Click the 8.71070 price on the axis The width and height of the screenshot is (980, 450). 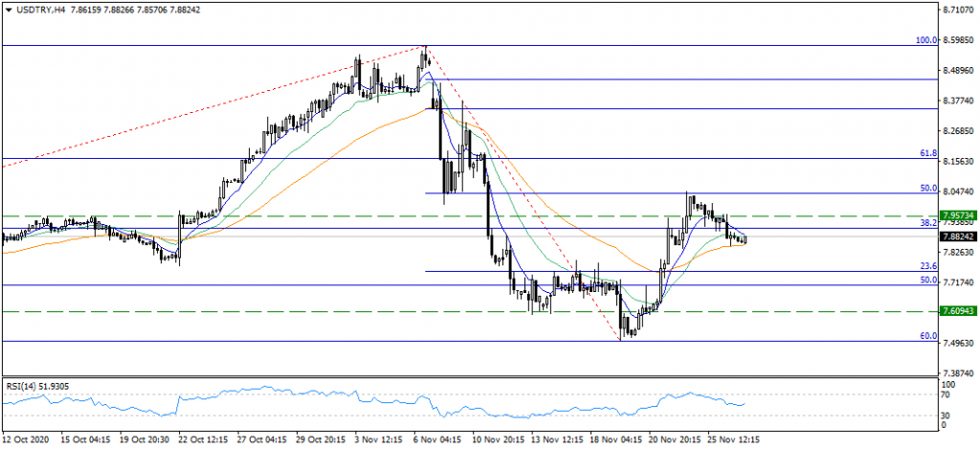click(x=958, y=10)
